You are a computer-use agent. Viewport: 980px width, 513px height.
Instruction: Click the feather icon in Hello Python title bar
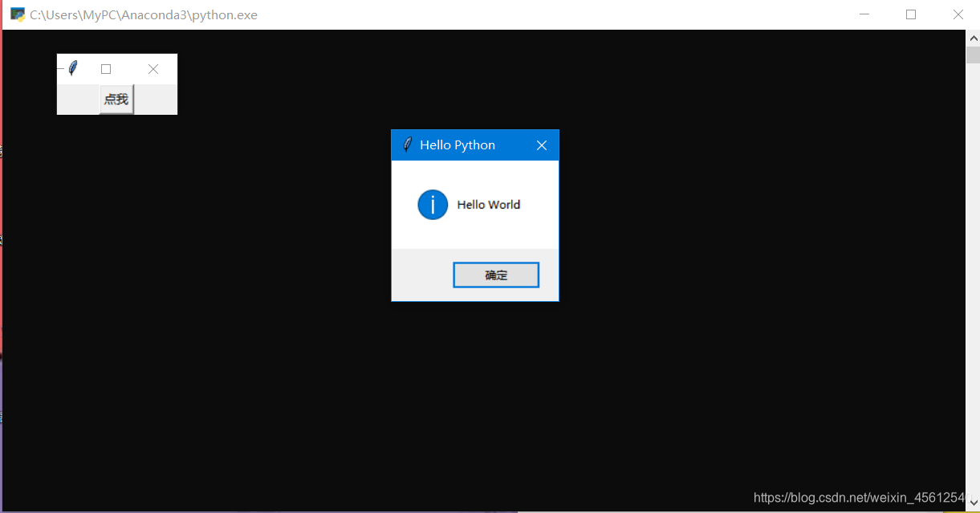407,145
